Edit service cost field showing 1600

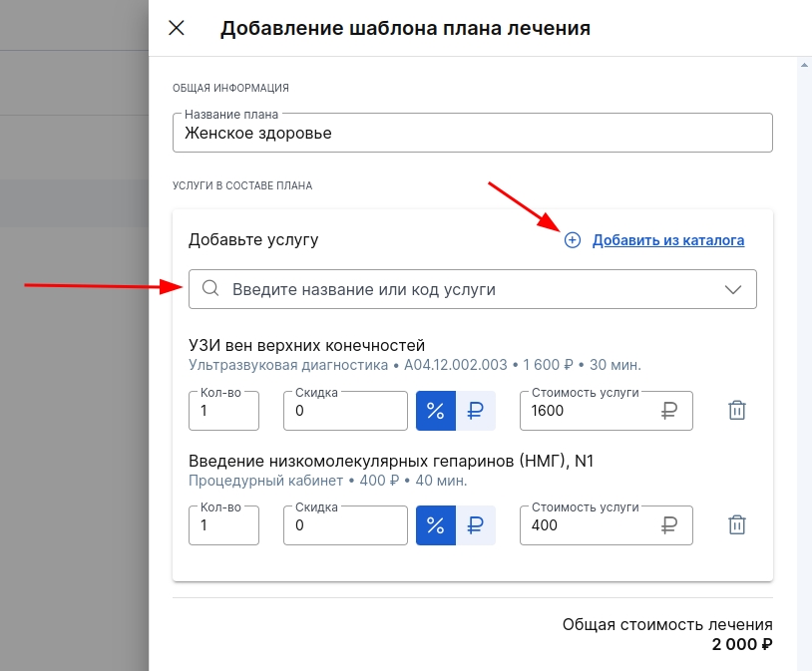[x=607, y=411]
